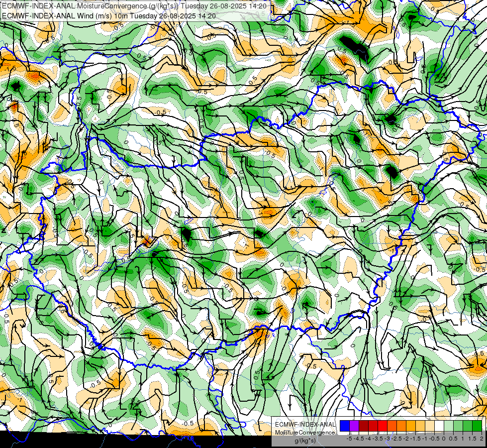Click the 0.5 tick label on legend scale

[x=453, y=439]
